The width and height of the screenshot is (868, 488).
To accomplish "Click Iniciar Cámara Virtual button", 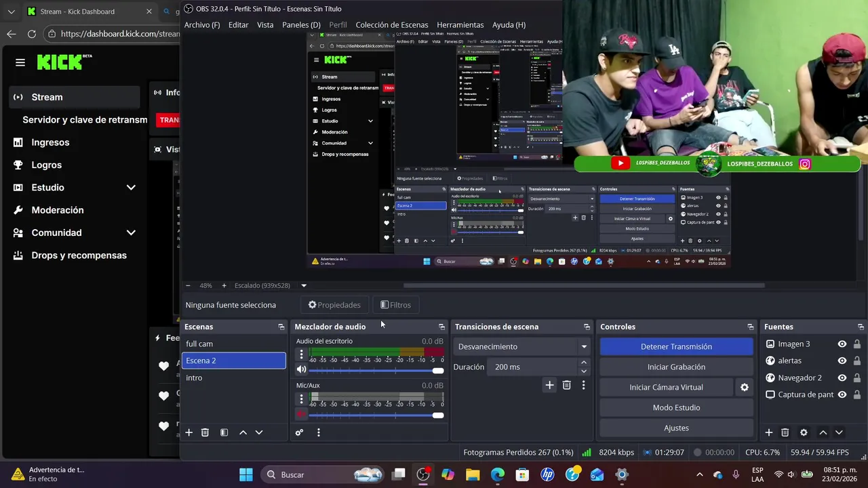I will click(x=666, y=387).
